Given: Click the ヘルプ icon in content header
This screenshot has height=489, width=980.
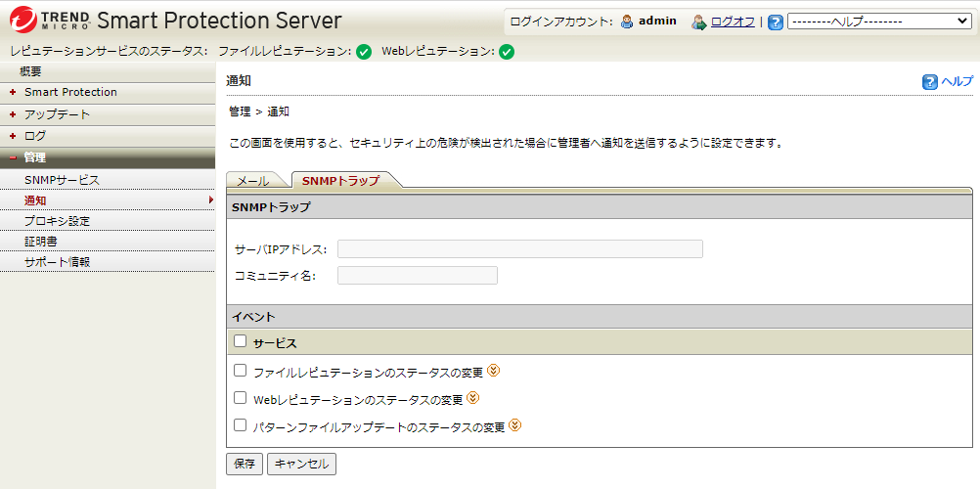Looking at the screenshot, I should point(930,82).
